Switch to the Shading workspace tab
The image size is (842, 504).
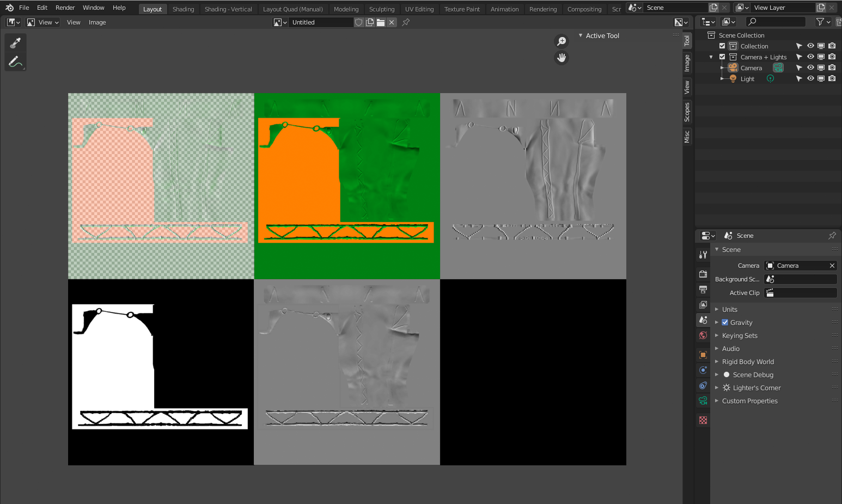coord(183,9)
